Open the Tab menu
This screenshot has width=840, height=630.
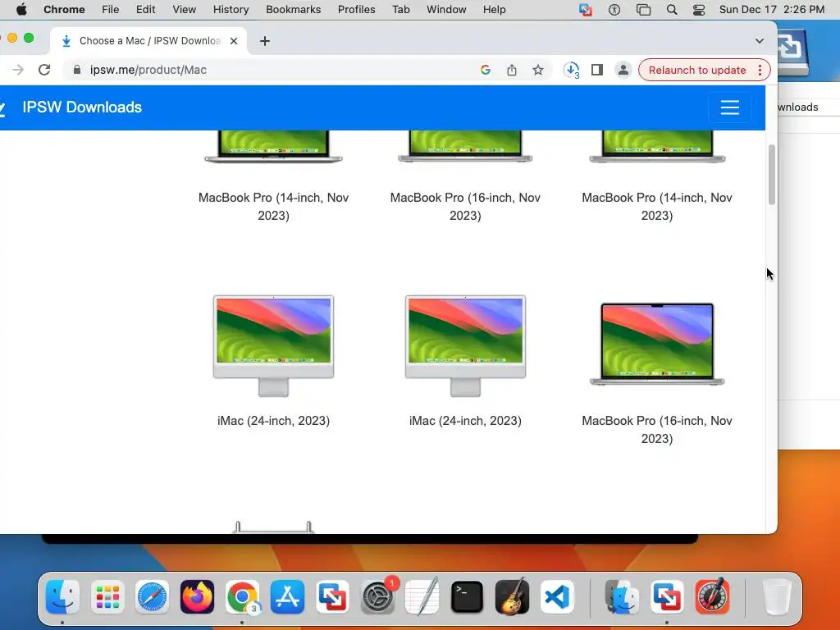coord(400,10)
